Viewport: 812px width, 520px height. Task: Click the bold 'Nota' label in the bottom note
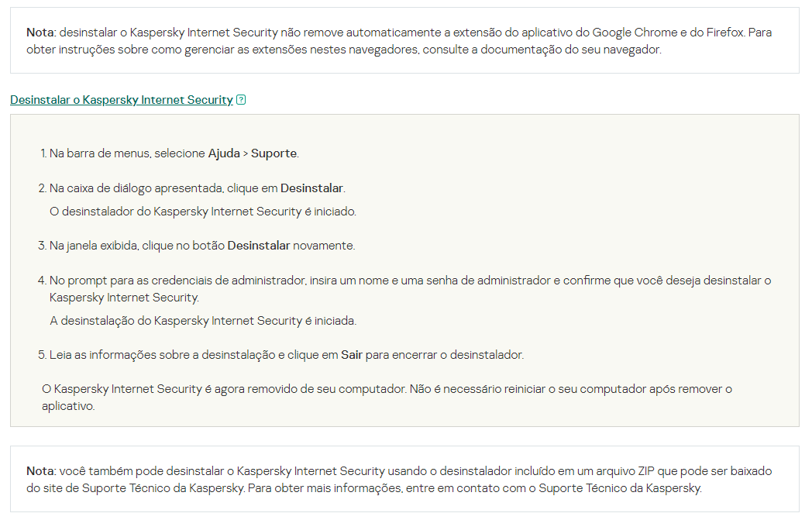pos(40,471)
